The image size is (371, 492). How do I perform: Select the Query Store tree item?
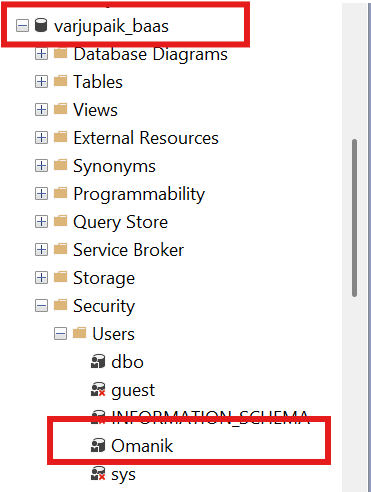tap(120, 222)
